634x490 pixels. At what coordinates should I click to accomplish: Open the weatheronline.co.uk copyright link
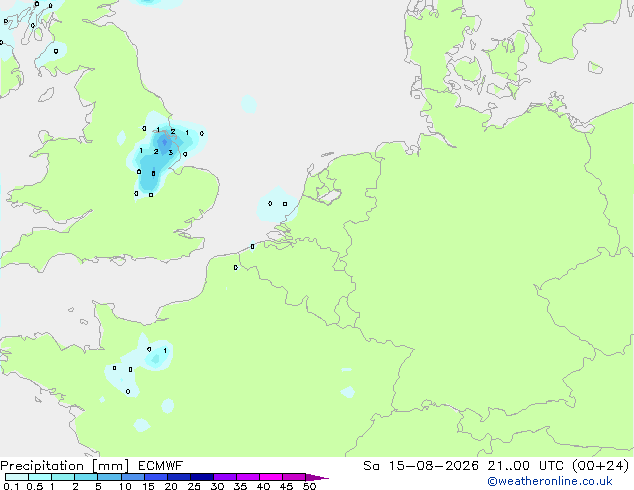(x=550, y=481)
